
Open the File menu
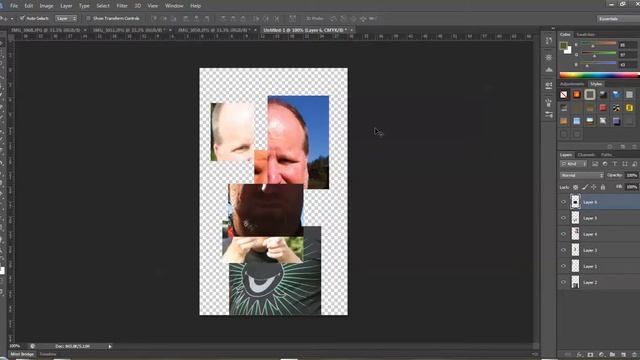click(x=14, y=6)
